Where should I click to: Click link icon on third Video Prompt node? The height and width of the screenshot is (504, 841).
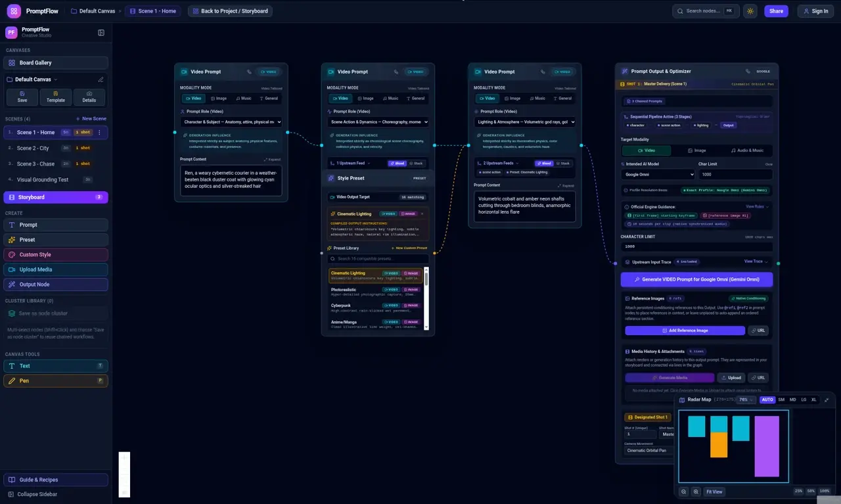point(543,72)
